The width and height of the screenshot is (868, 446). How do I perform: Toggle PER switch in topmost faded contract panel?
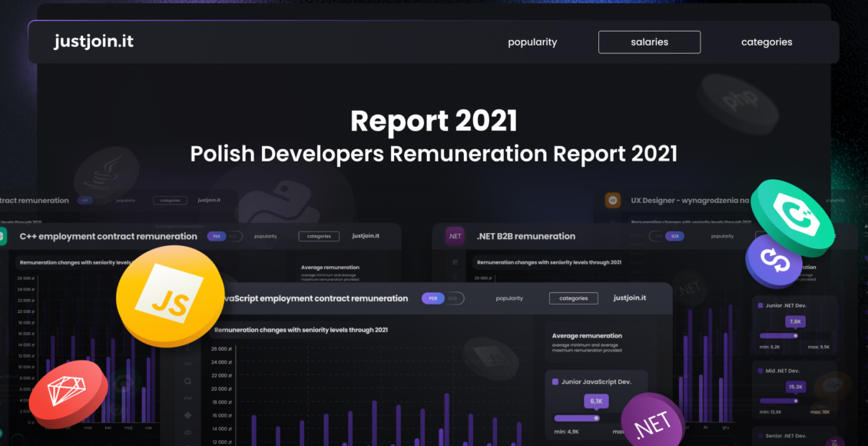[x=91, y=201]
